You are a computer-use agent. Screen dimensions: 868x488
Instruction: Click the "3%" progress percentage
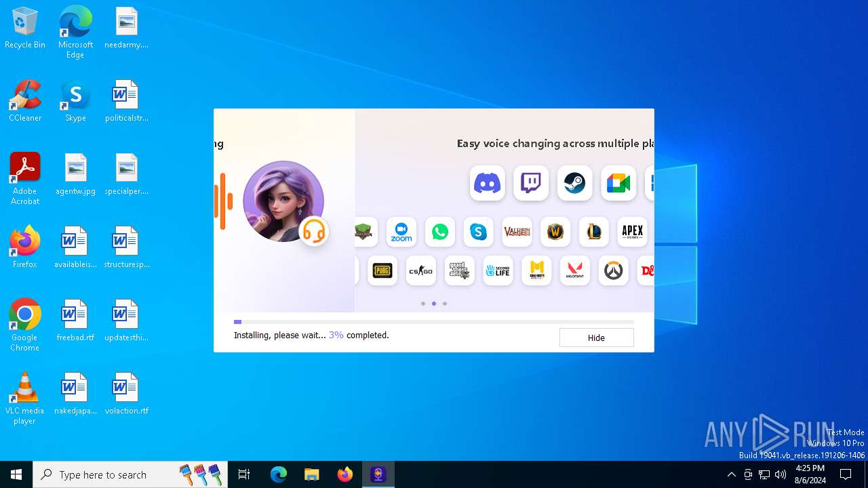pos(336,335)
